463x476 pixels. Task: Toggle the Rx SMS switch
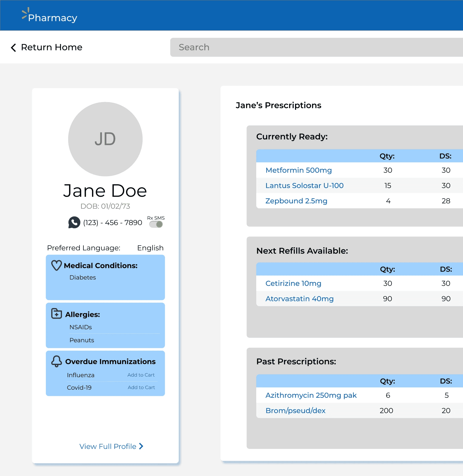[x=156, y=224]
